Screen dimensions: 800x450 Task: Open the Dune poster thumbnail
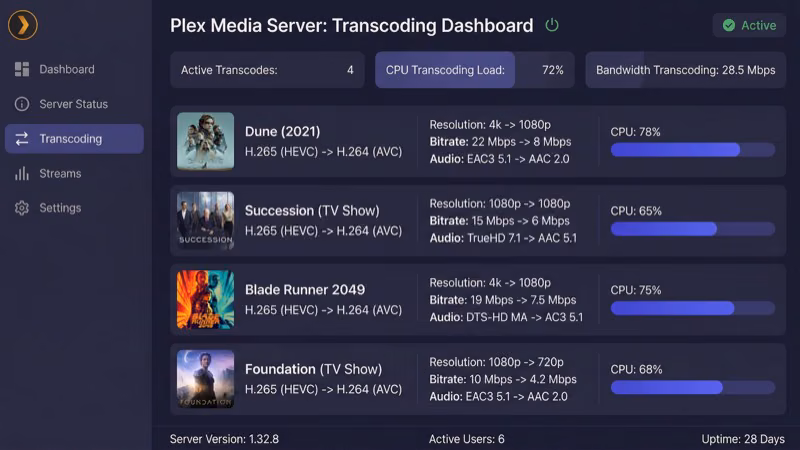tap(206, 141)
